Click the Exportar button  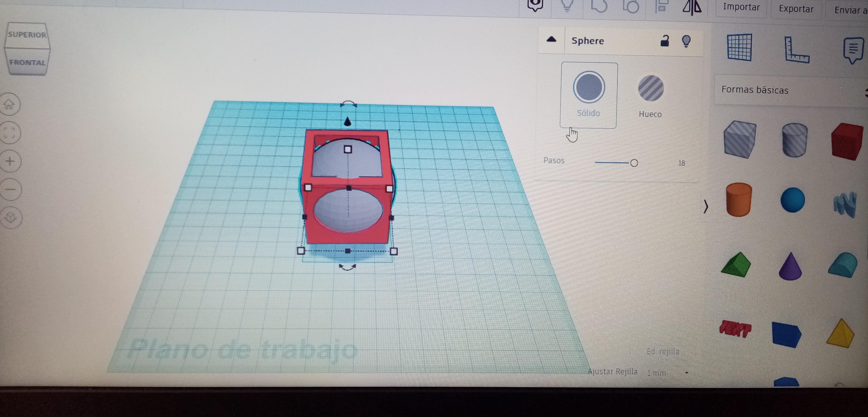(x=796, y=9)
